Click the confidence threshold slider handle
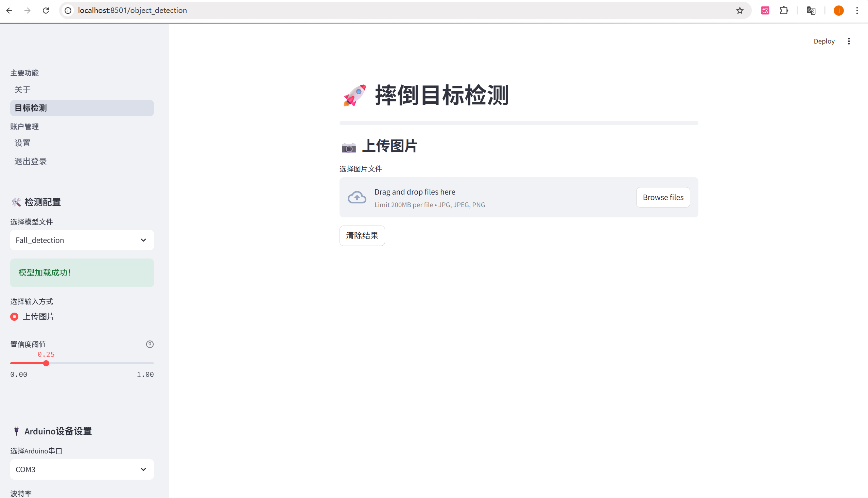This screenshot has height=498, width=868. click(x=46, y=363)
